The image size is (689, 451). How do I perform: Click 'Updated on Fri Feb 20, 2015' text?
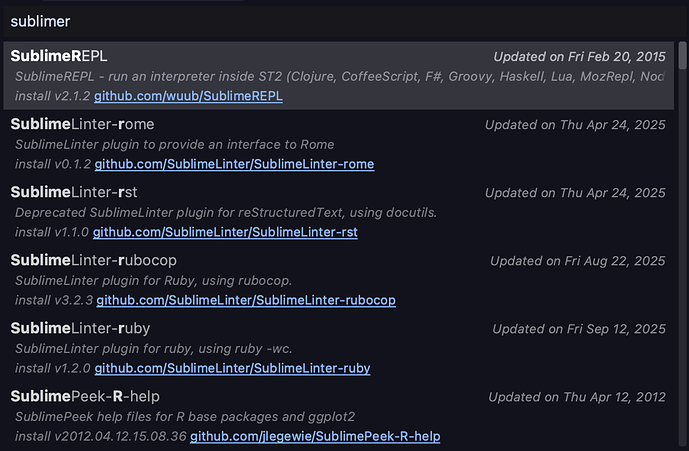click(x=579, y=57)
